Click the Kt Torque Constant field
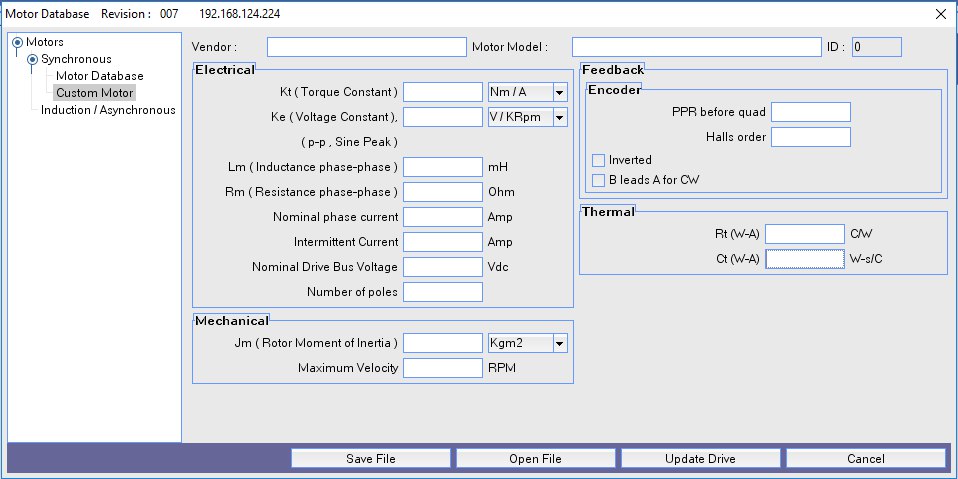 point(442,92)
